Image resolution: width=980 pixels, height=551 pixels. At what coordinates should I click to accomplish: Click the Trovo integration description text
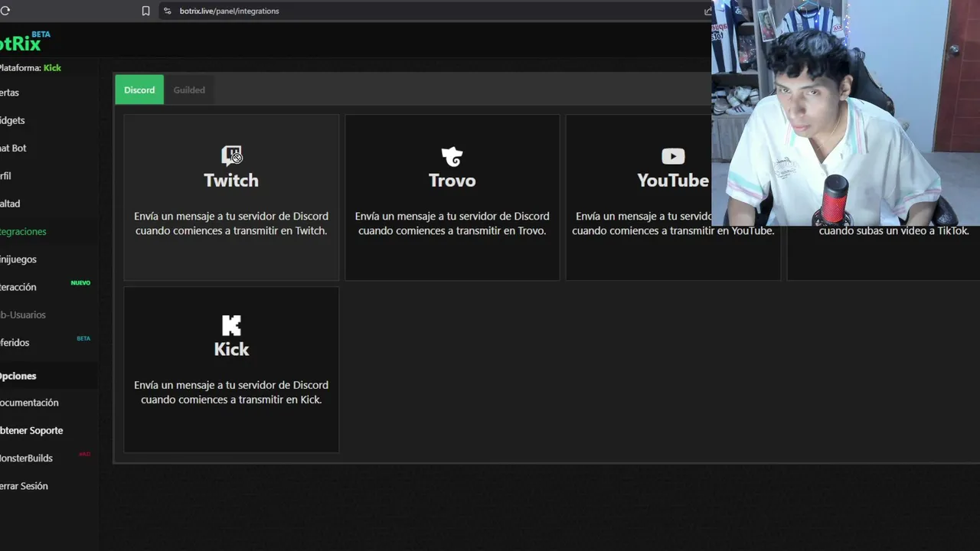[x=452, y=223]
